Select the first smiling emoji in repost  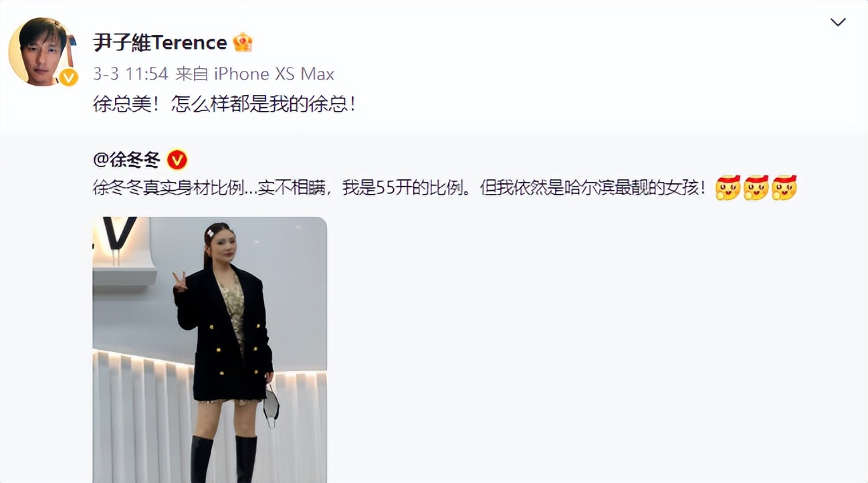728,188
